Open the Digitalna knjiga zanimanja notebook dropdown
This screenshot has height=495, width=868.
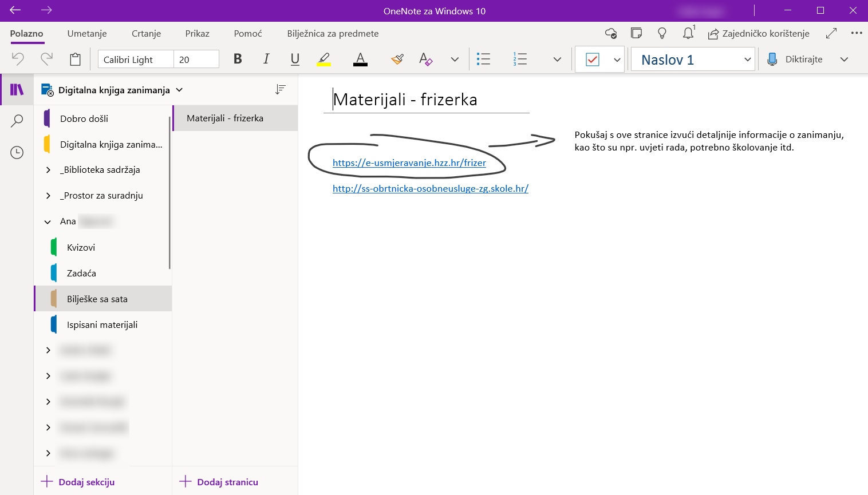(112, 90)
